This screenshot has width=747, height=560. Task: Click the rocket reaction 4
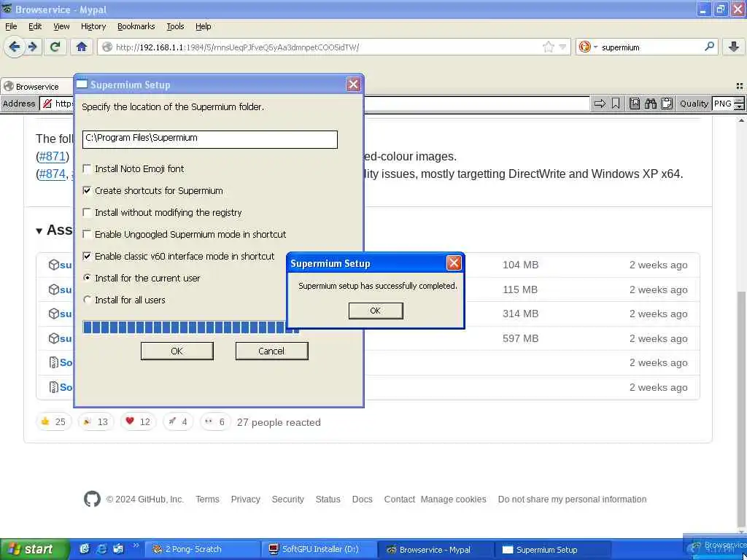178,421
